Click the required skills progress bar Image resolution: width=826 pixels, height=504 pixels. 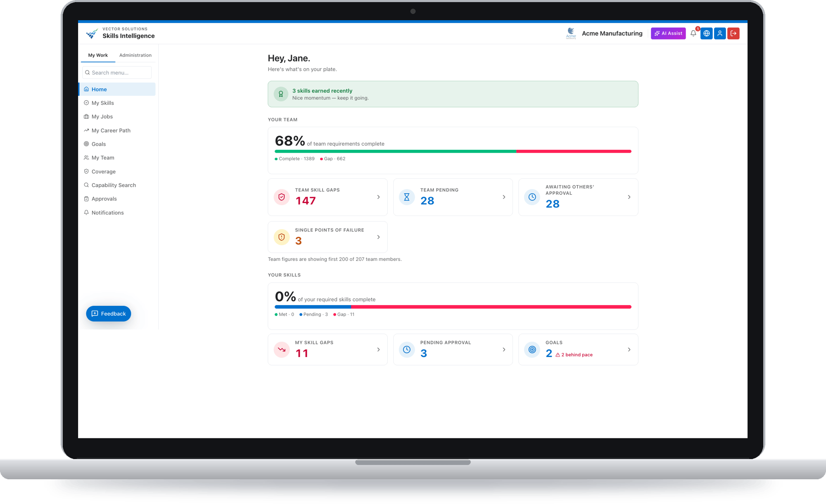click(x=453, y=307)
